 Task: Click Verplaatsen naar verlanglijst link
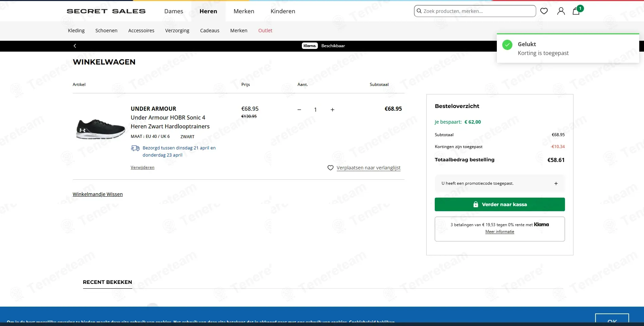(368, 168)
